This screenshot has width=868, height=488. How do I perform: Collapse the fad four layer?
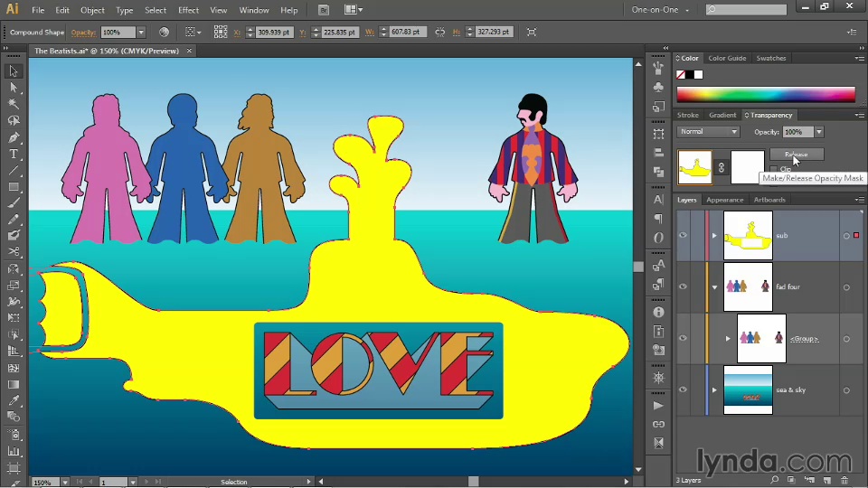click(x=714, y=287)
